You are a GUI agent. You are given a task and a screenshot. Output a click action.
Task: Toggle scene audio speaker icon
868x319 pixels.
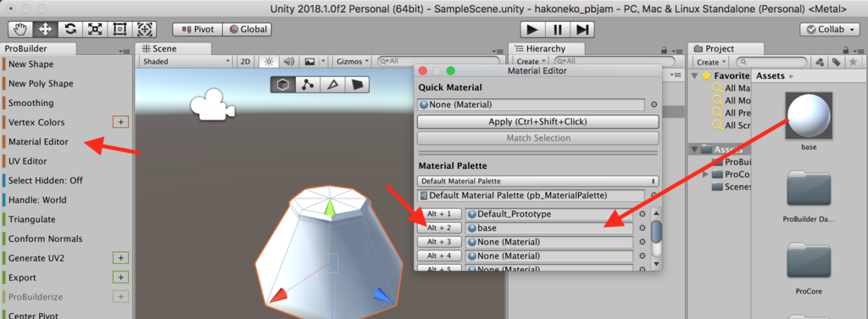[288, 61]
